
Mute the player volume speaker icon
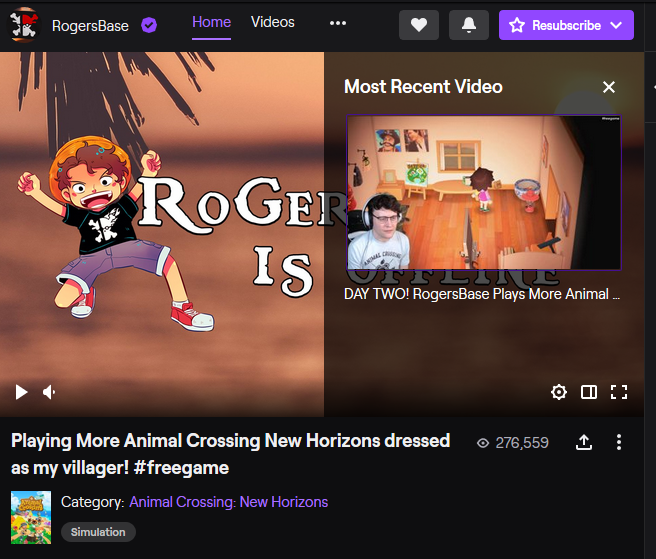click(x=49, y=392)
